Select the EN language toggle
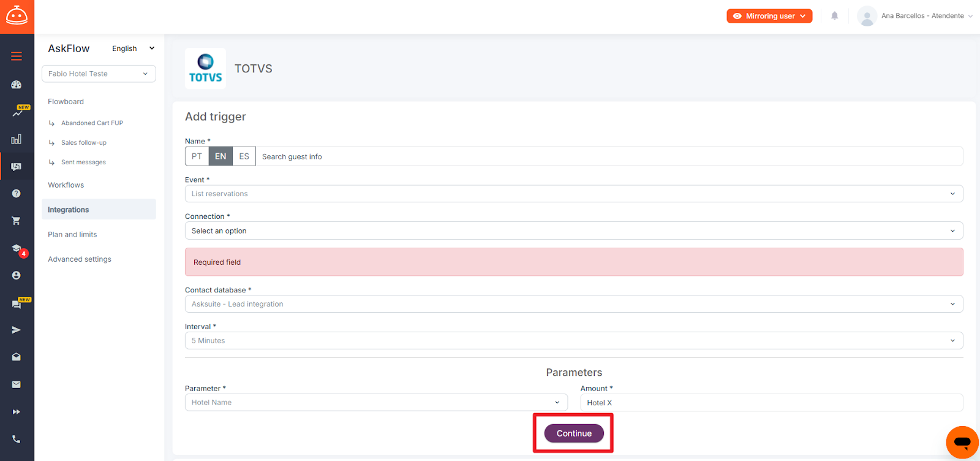 pos(221,156)
